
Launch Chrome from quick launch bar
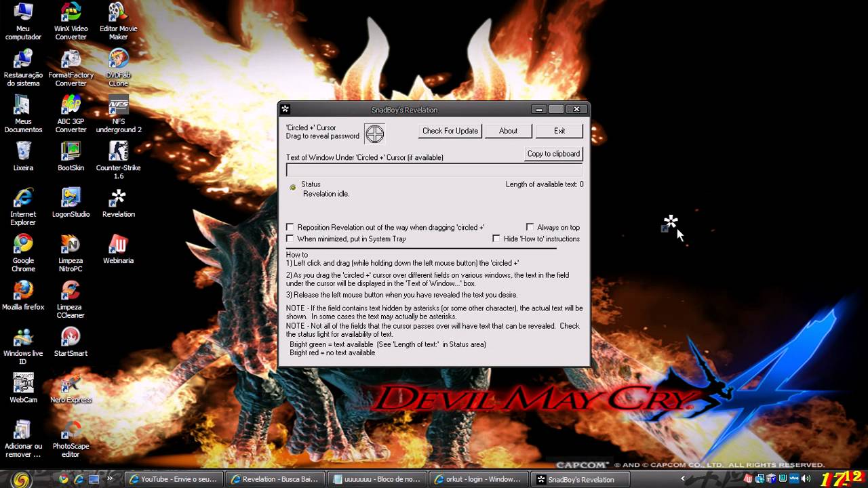click(x=64, y=479)
